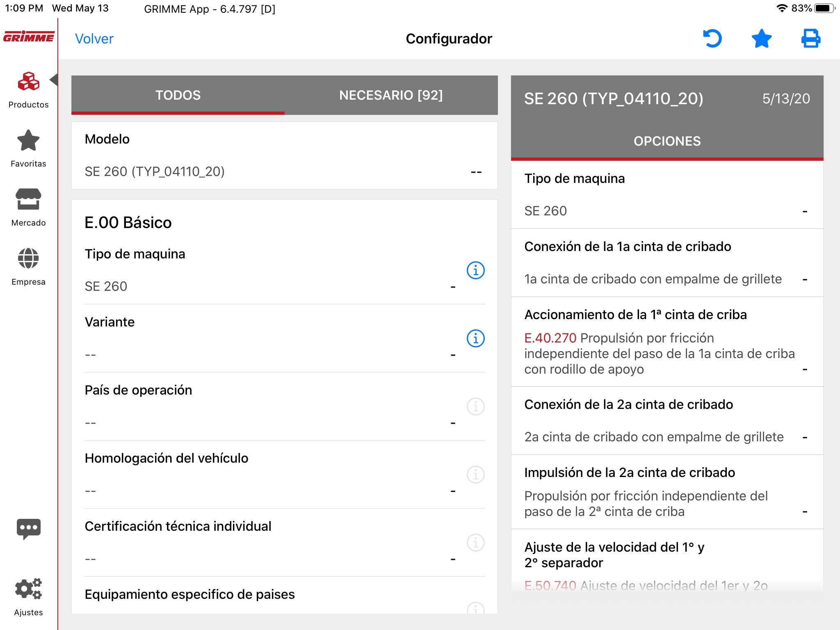Show info for Homologación del vehículo

coord(476,475)
